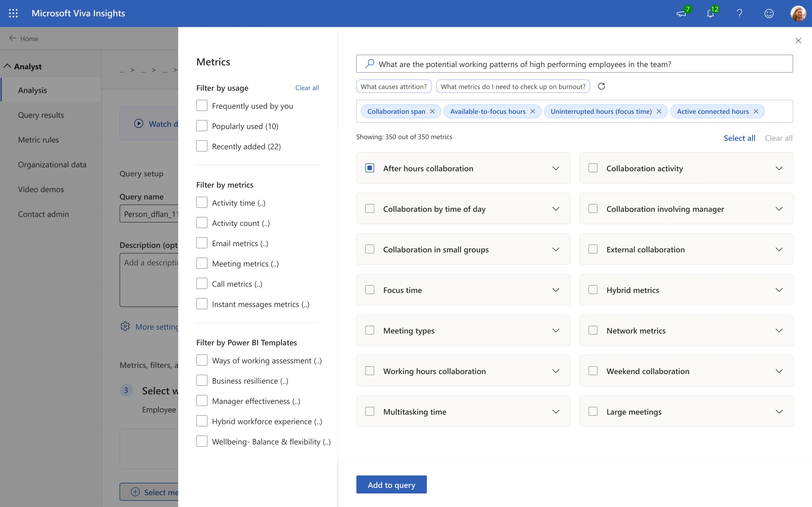Open the feedback smiley icon
The image size is (812, 507).
point(769,14)
